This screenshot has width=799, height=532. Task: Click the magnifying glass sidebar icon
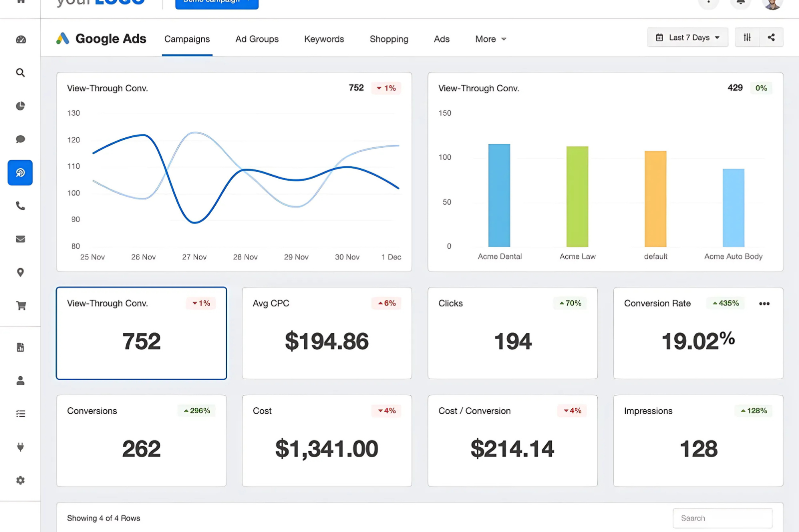(20, 73)
